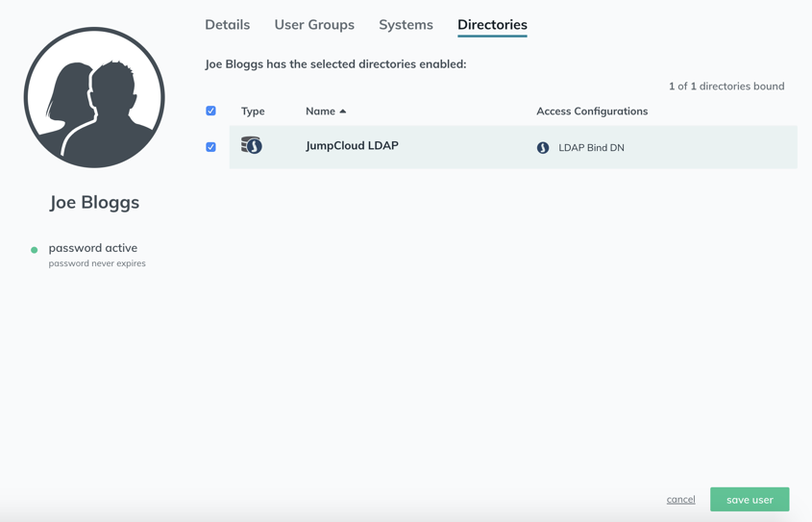The image size is (812, 522).
Task: Click the Type column header
Action: click(x=253, y=111)
